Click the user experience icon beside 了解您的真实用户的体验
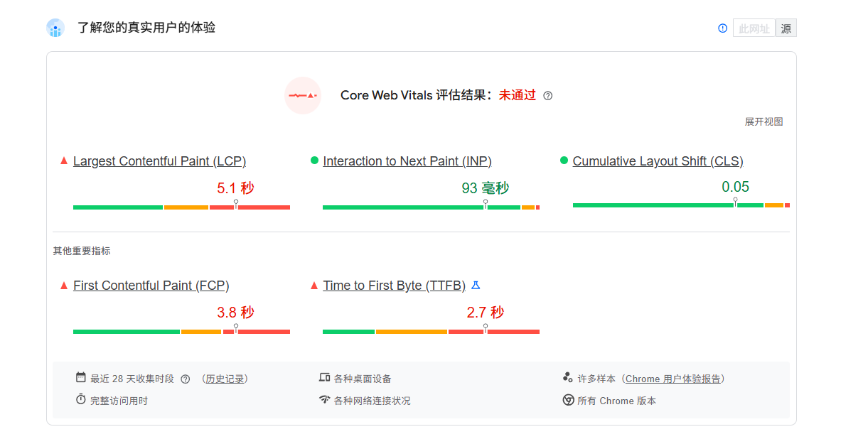This screenshot has height=439, width=868. point(55,28)
